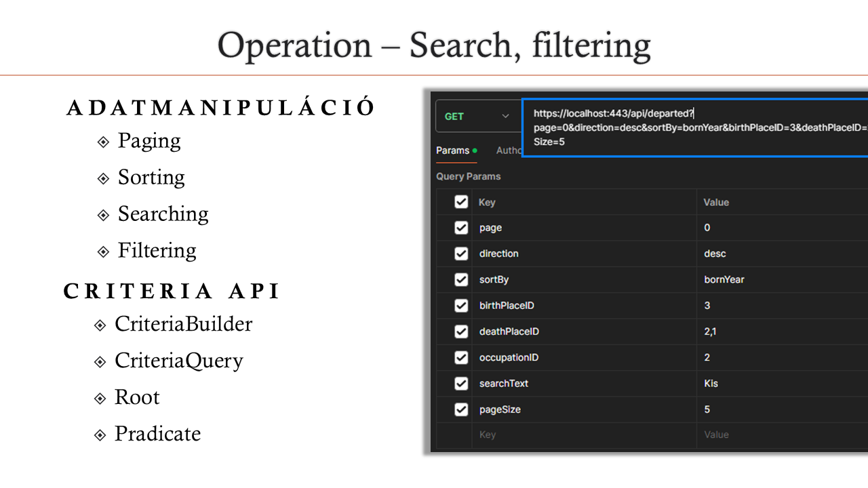Toggle the select-all checkbox in Key header

click(461, 202)
